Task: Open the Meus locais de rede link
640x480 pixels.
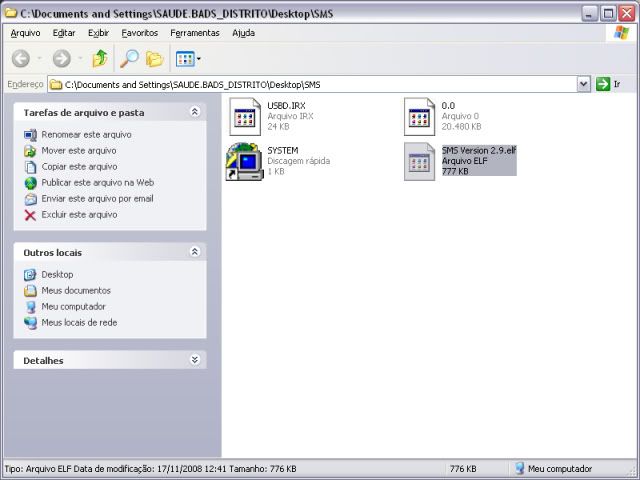Action: [79, 322]
